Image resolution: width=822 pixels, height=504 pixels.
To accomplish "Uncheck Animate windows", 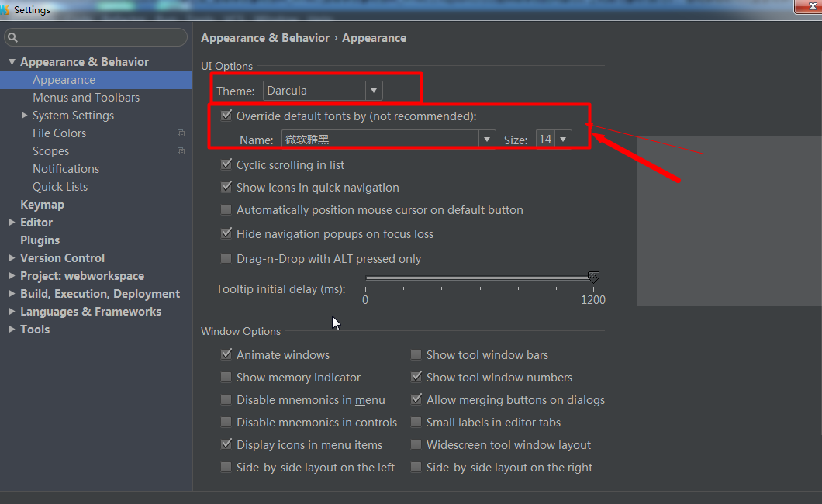I will (226, 354).
